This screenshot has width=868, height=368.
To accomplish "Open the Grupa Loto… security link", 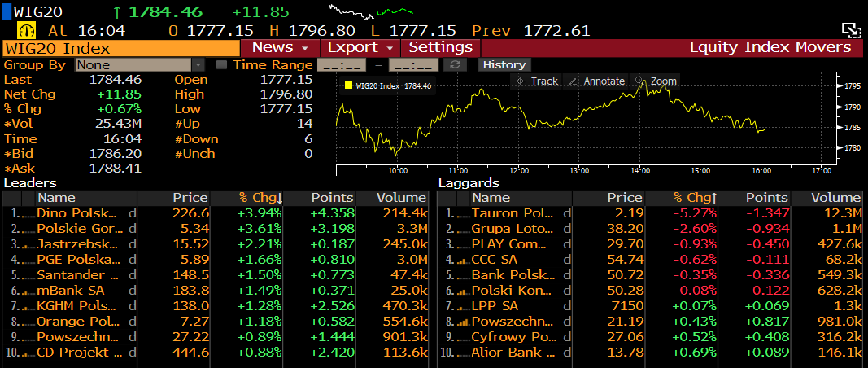I will (x=512, y=229).
